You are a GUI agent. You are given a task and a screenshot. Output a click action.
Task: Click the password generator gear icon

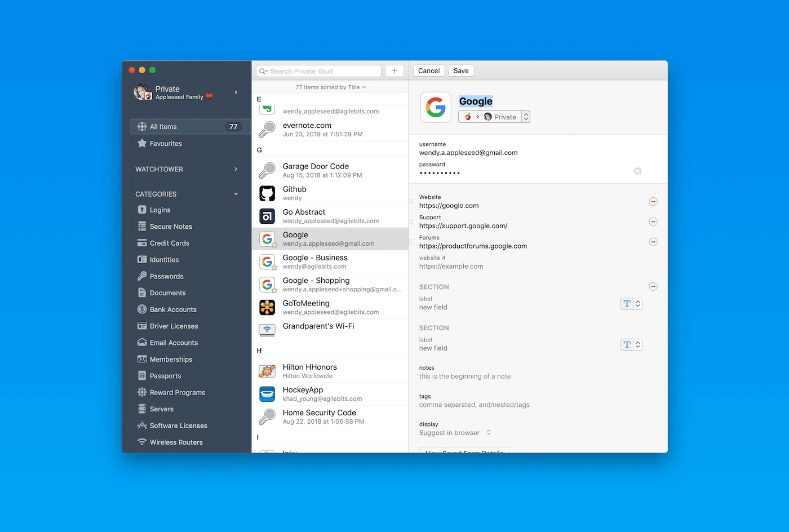click(637, 171)
